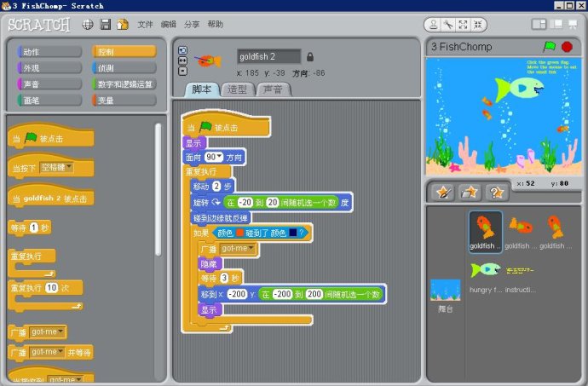This screenshot has width=588, height=386.
Task: Click the 当 goldfish 2 被点击 block
Action: coord(50,195)
